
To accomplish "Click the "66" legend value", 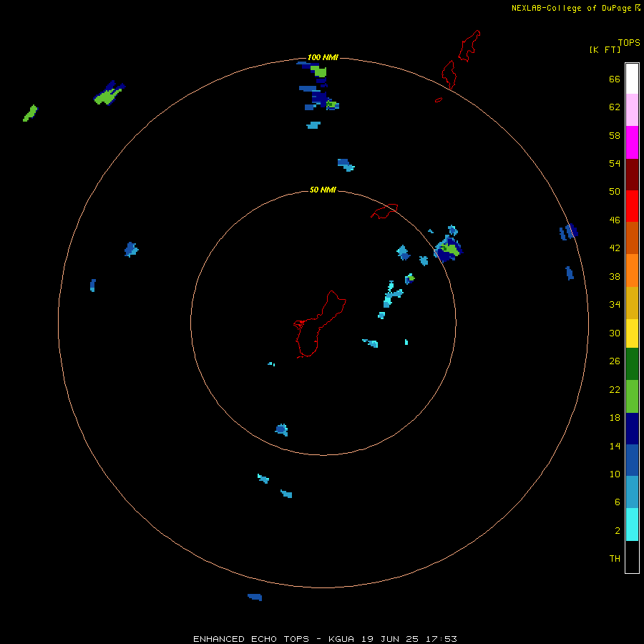I will pyautogui.click(x=615, y=79).
